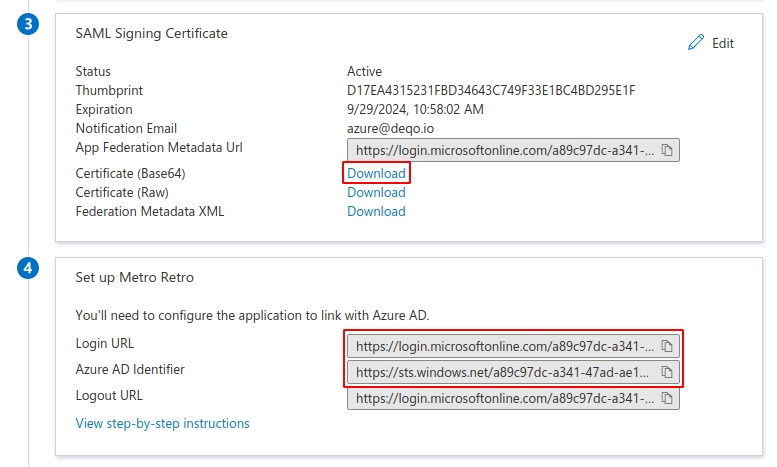Click the certificate expiration date value
Screen dimensions: 777x467
(x=415, y=110)
